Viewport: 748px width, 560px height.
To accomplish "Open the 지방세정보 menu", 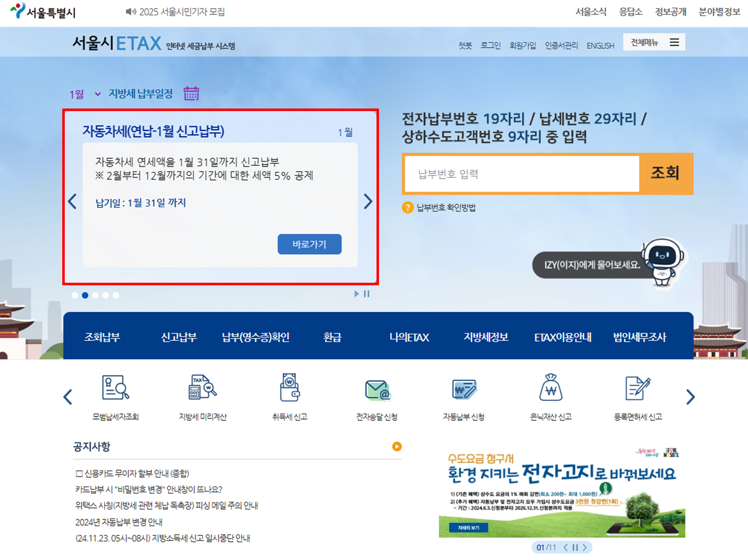I will click(x=486, y=337).
